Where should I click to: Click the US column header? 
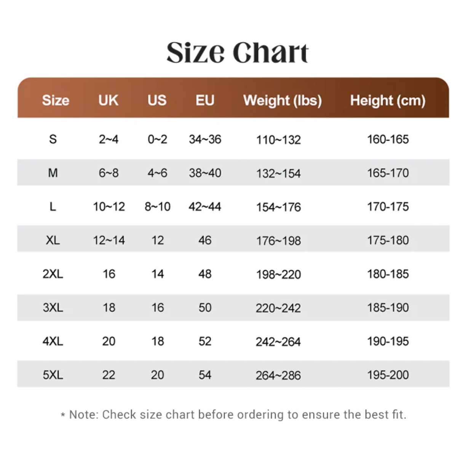(x=157, y=100)
